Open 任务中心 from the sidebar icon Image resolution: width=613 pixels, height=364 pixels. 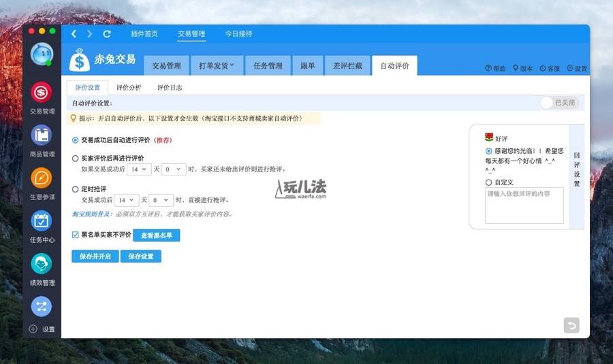41,221
